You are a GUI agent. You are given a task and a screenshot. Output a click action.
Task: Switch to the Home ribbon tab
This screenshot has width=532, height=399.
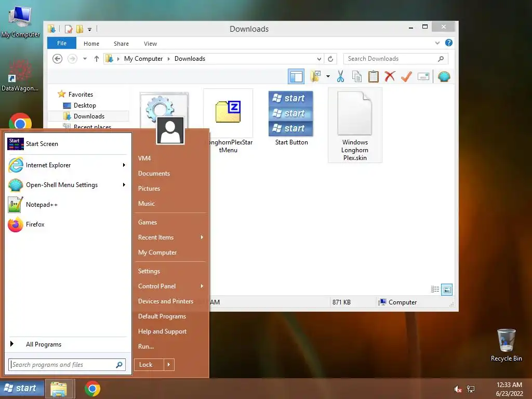91,44
